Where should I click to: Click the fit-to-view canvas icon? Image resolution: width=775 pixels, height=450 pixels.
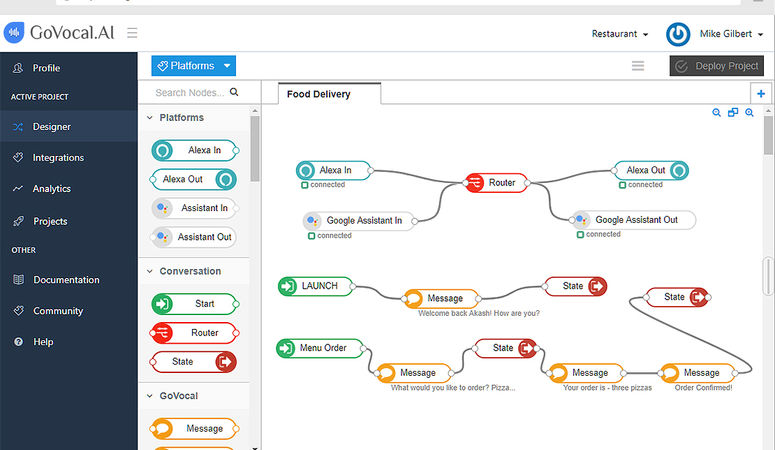(733, 113)
